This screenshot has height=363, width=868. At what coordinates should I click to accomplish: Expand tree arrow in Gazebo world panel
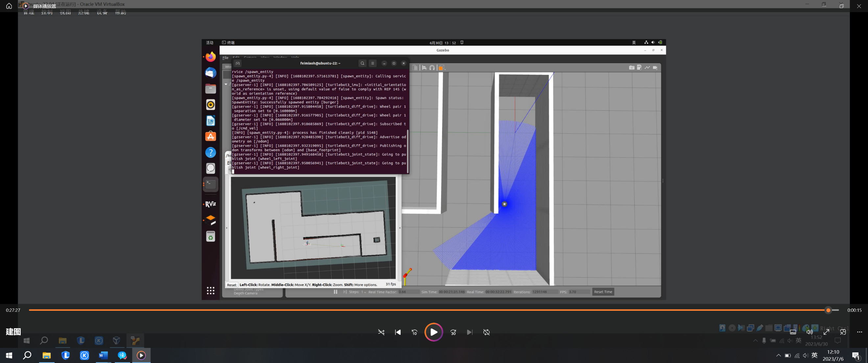[226, 84]
